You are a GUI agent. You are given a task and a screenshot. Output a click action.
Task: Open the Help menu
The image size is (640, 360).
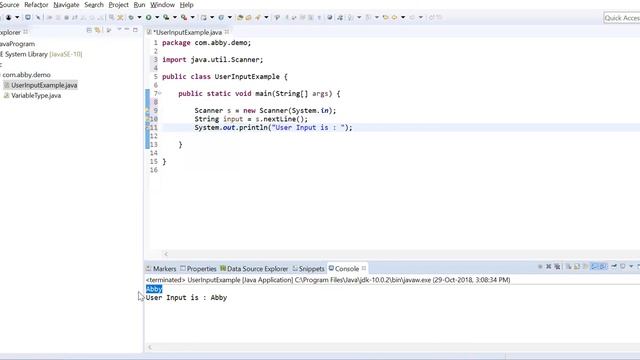pyautogui.click(x=187, y=5)
